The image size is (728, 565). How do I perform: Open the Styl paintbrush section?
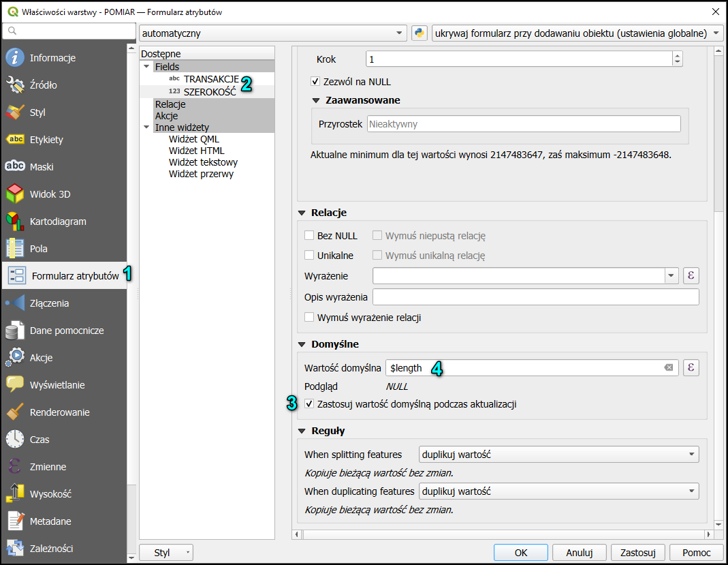point(15,112)
